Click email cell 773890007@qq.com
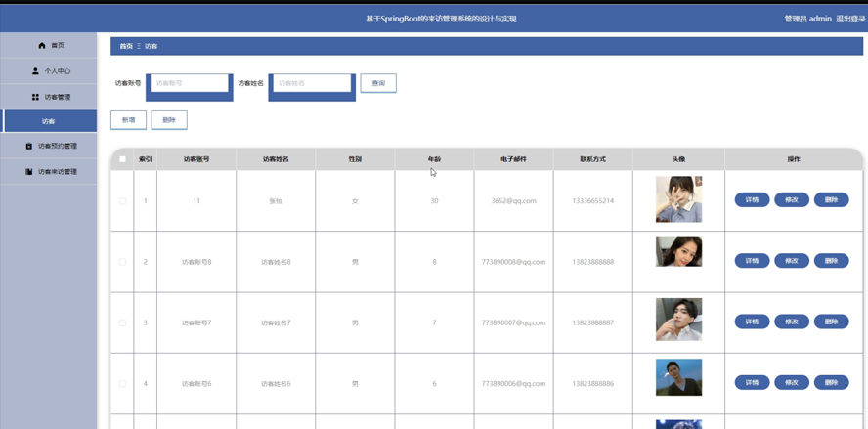This screenshot has width=868, height=429. pos(514,322)
